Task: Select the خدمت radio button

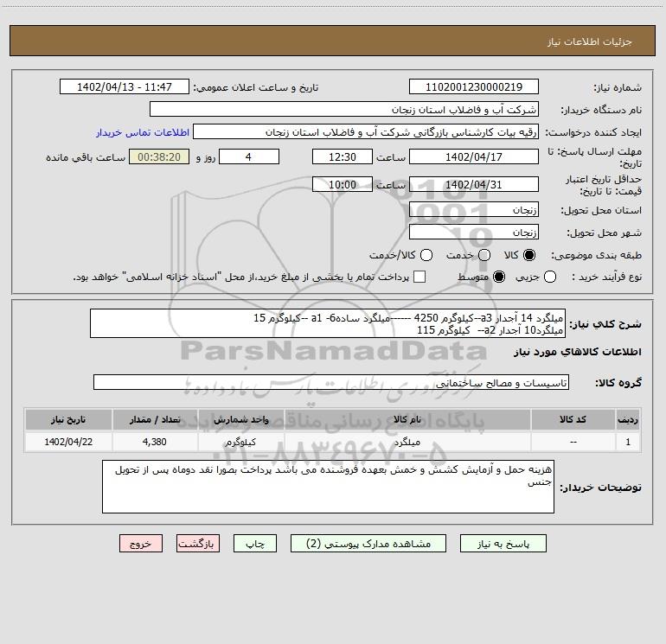Action: pos(484,255)
